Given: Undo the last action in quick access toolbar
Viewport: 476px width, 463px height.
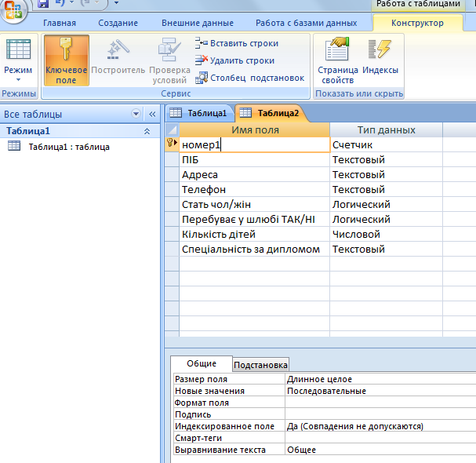Looking at the screenshot, I should click(60, 2).
